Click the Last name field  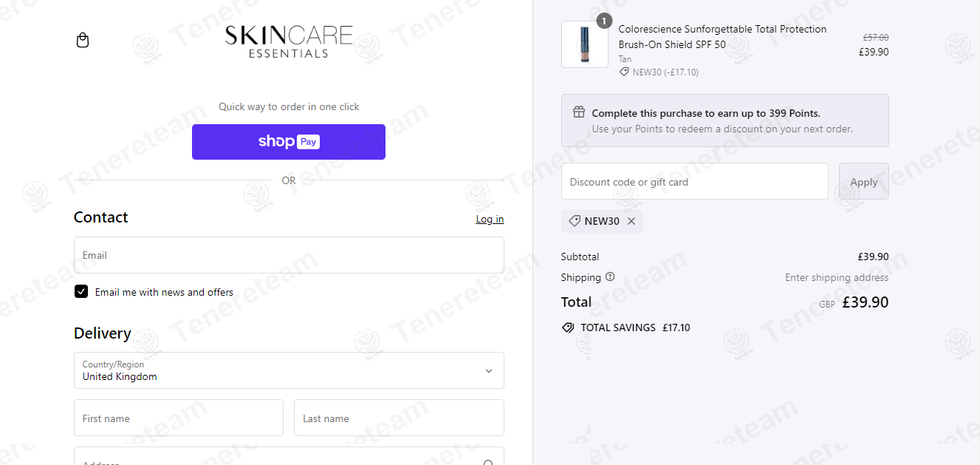coord(399,418)
